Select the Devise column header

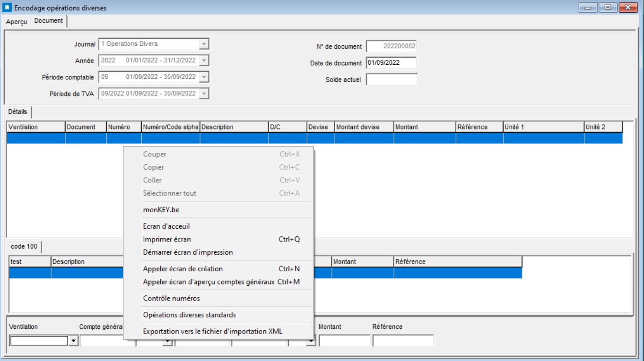[321, 127]
